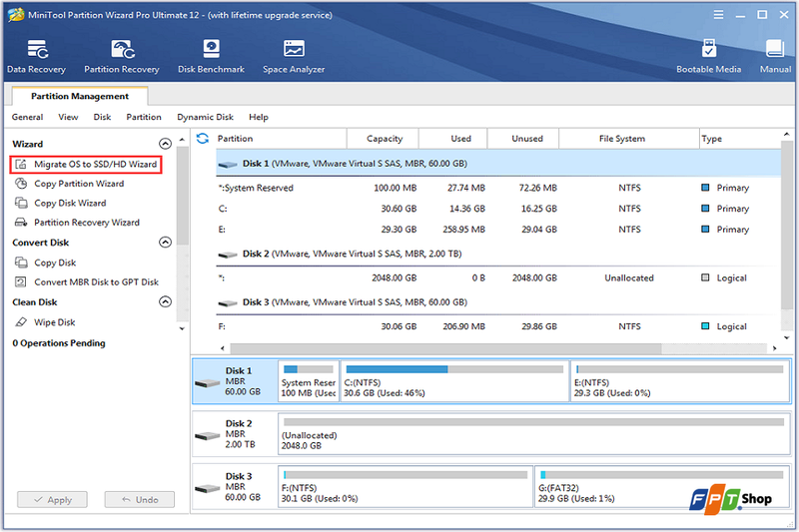Sort by File System column header
Viewport: 799px width, 532px height.
629,139
